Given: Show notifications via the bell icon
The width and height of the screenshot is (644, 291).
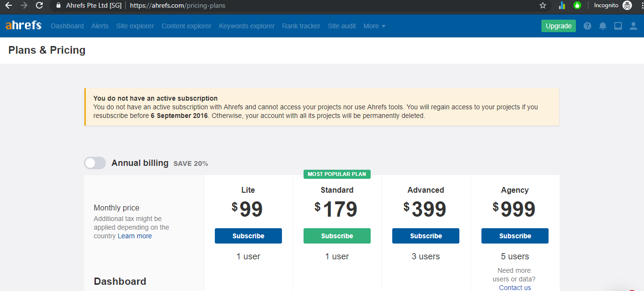Looking at the screenshot, I should tap(603, 26).
